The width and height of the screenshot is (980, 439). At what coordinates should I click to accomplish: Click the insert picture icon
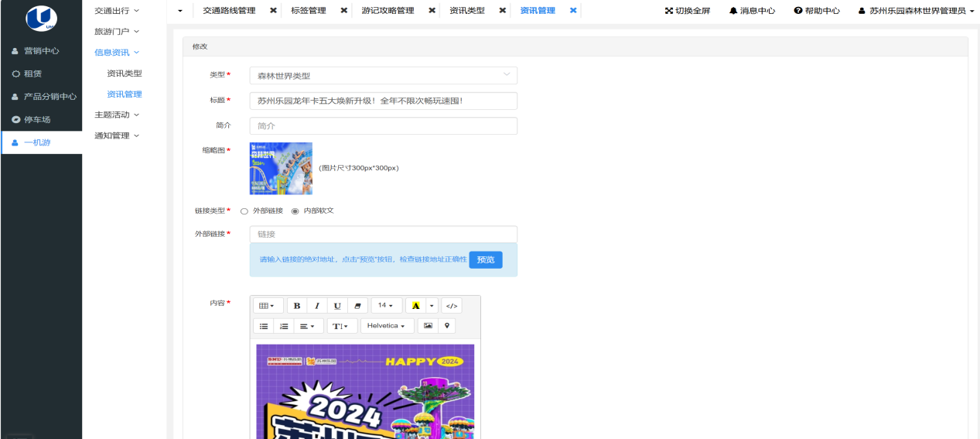[x=428, y=326]
